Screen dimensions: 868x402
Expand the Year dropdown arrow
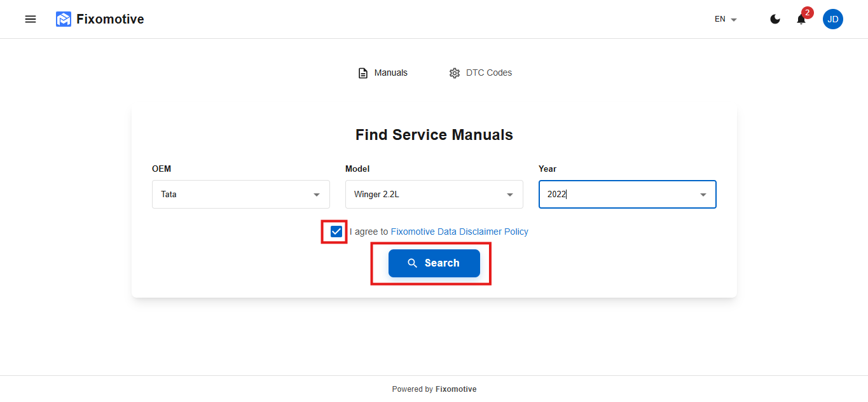point(703,195)
